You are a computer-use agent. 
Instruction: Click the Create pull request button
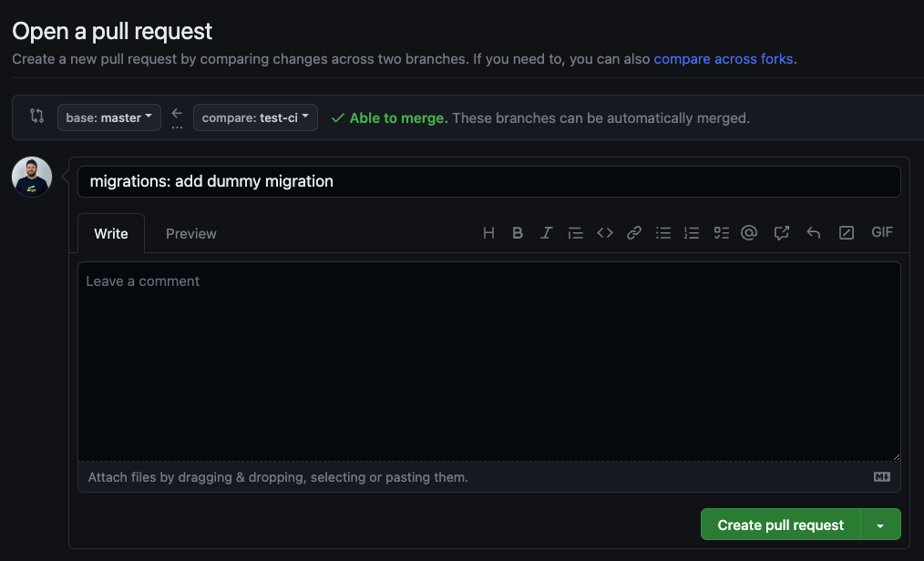[x=779, y=525]
